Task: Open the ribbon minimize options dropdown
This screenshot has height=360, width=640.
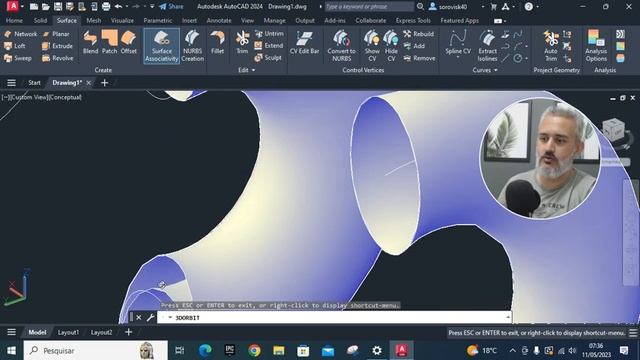Action: coord(505,21)
